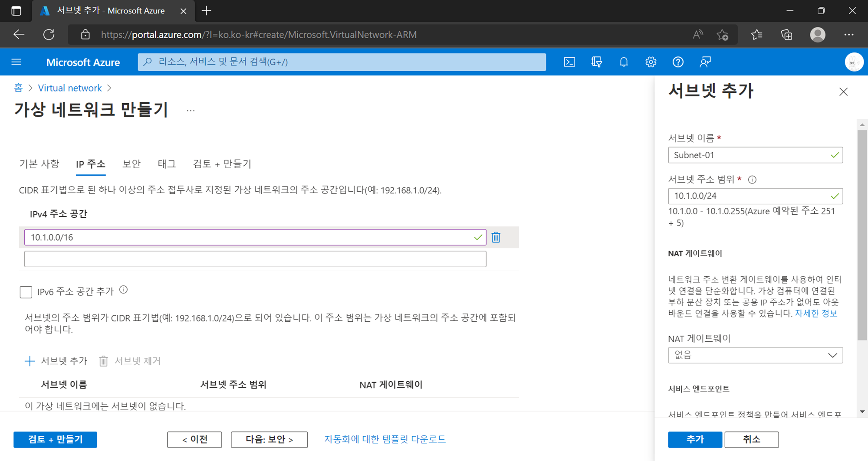
Task: Click the Microsoft Azure logo text
Action: tap(83, 62)
